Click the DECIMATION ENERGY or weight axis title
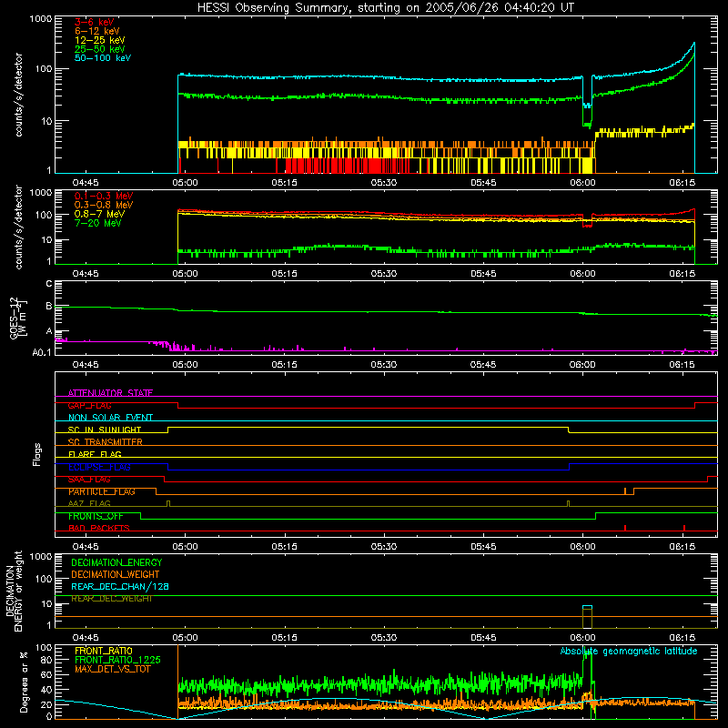Screen dimensions: 728x728 coord(14,591)
